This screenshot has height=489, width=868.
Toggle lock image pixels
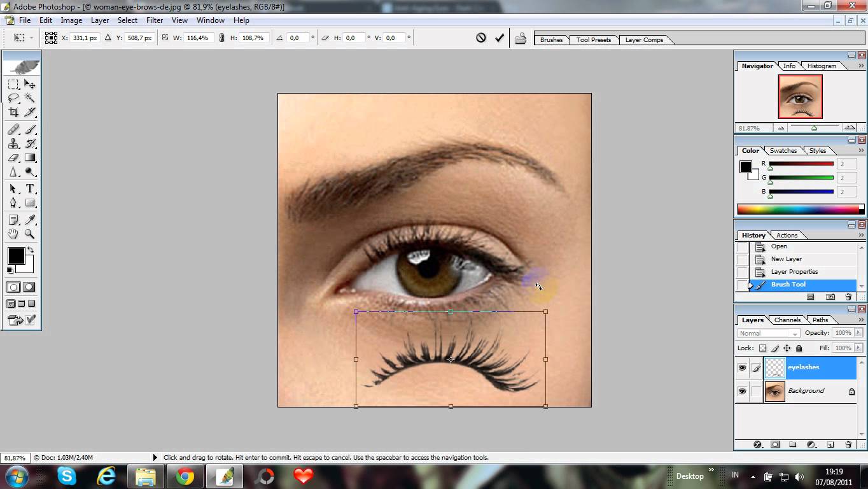coord(774,348)
